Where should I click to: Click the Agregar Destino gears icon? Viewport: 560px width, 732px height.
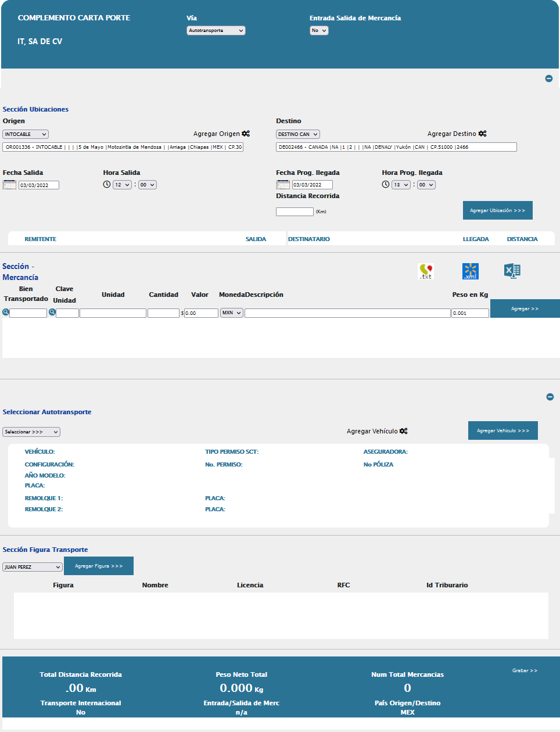coord(482,134)
